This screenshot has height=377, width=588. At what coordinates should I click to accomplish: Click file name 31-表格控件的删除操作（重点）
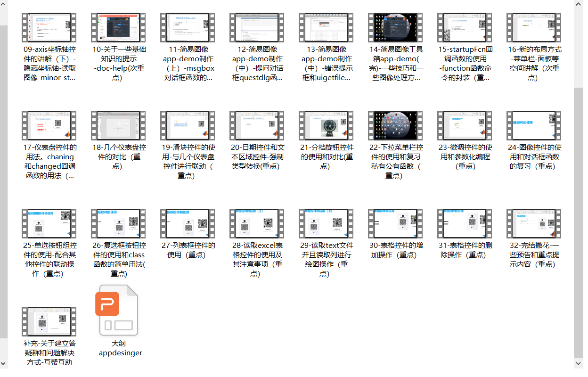[x=465, y=250]
